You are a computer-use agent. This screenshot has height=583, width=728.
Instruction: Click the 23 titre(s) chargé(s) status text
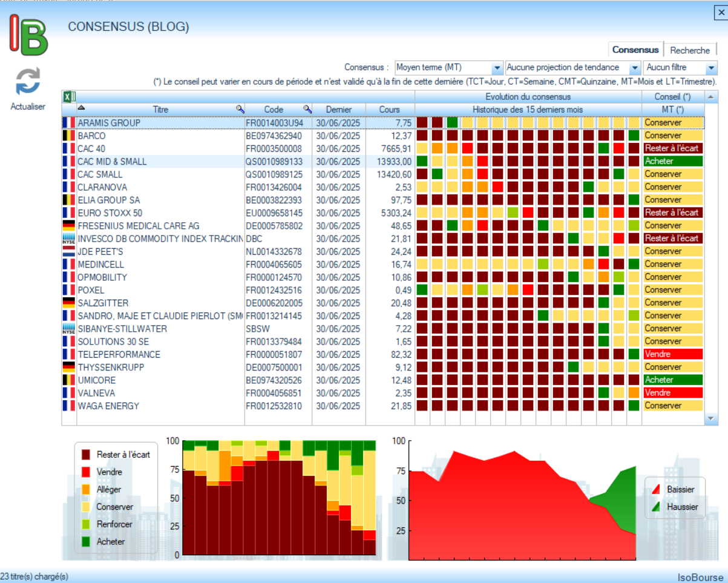tap(34, 576)
